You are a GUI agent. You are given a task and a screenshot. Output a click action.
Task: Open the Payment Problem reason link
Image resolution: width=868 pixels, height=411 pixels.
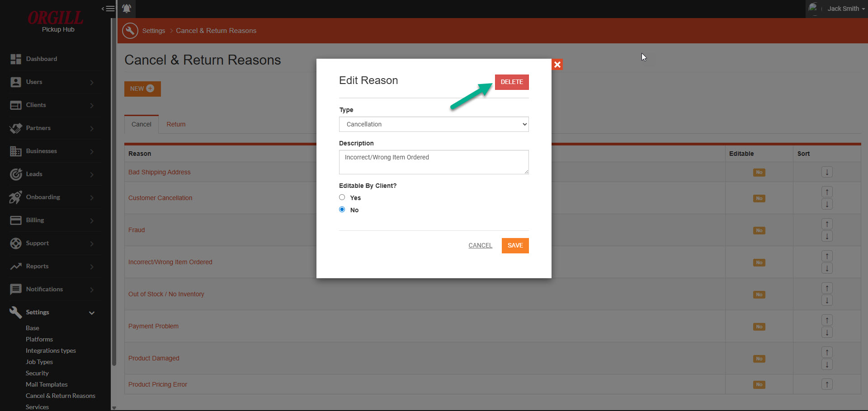[153, 326]
